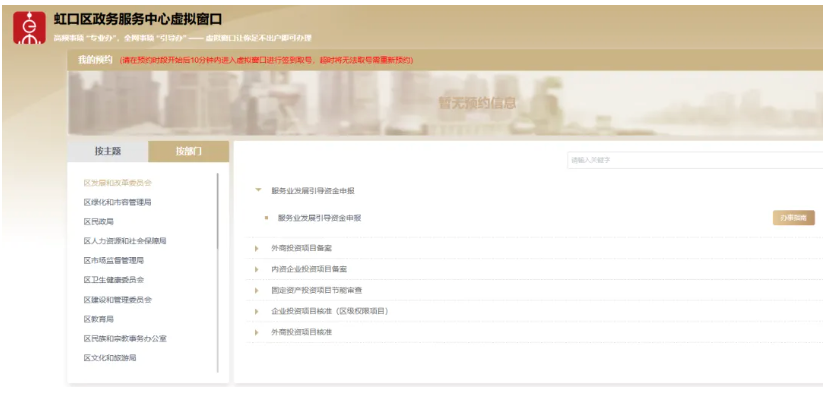Select 区民族和宗教事务办公室 department
The height and width of the screenshot is (401, 833).
(x=125, y=338)
